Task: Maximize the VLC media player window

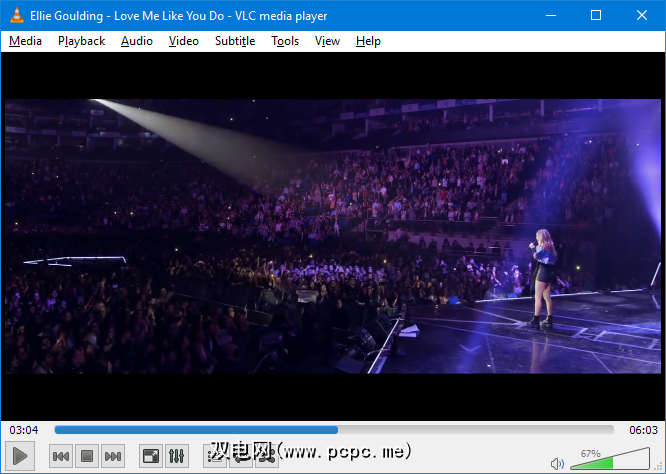Action: click(x=596, y=16)
